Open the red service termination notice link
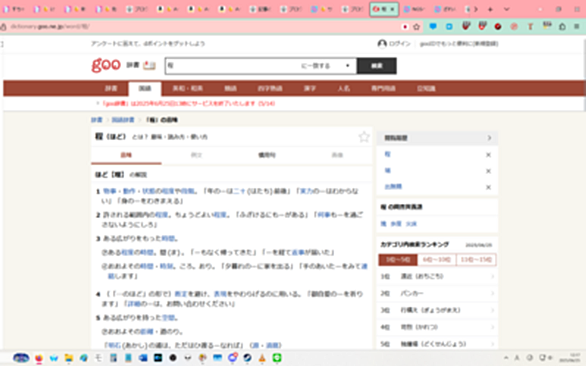Image resolution: width=586 pixels, height=366 pixels. [x=188, y=104]
